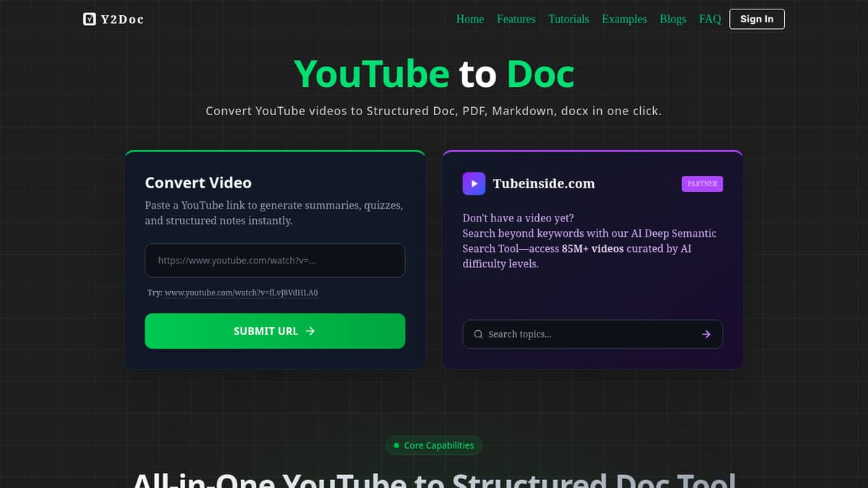Image resolution: width=868 pixels, height=488 pixels.
Task: Click the "Convert Video" heading
Action: [x=198, y=183]
